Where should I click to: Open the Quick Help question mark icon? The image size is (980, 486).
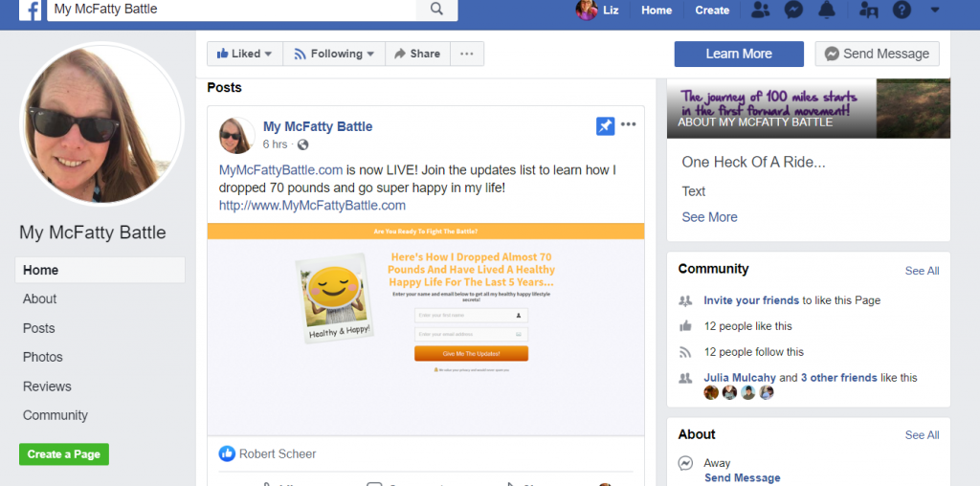click(902, 10)
